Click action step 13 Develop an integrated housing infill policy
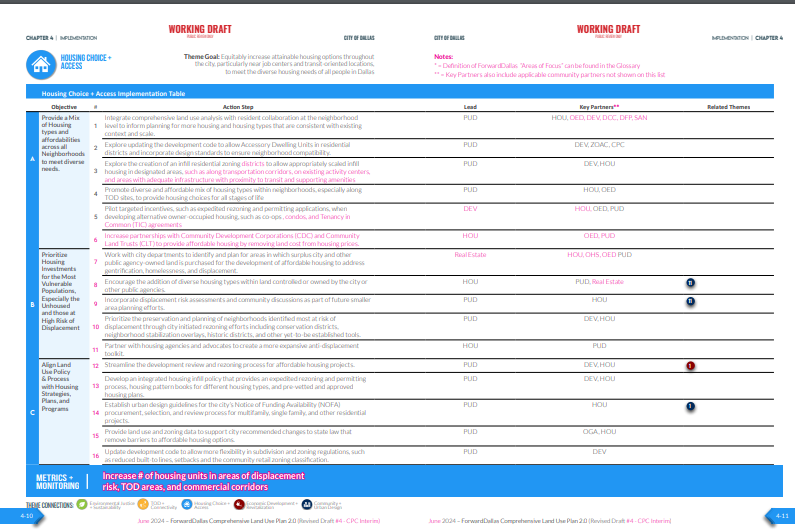The image size is (795, 531). pyautogui.click(x=235, y=386)
